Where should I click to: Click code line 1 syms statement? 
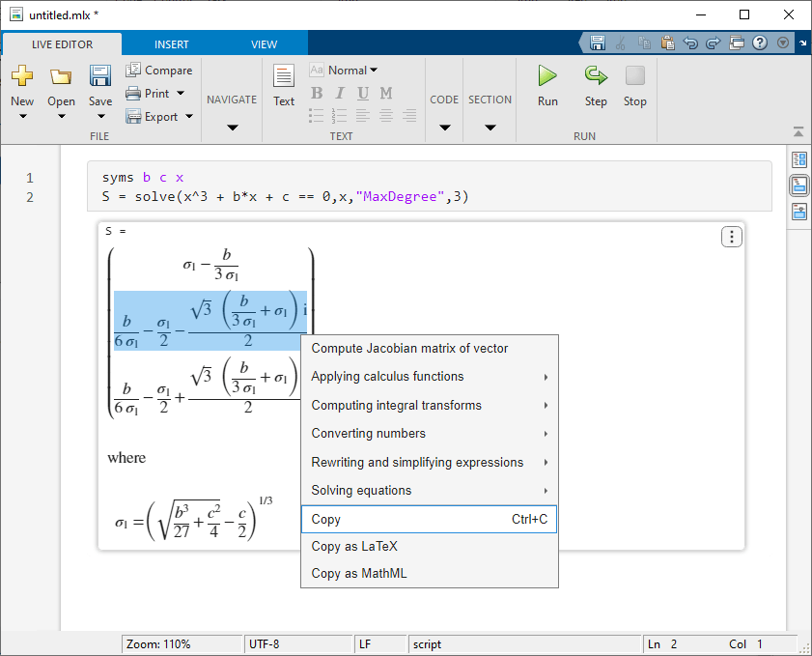[x=143, y=178]
